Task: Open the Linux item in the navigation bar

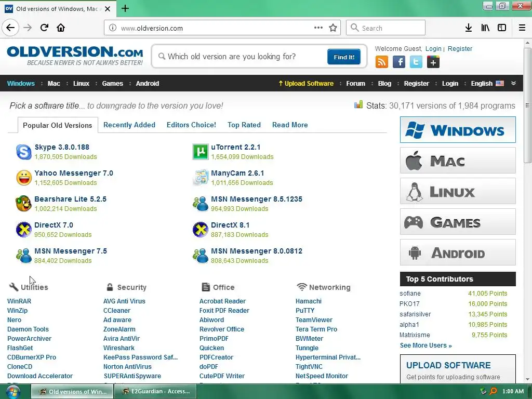Action: 82,84
